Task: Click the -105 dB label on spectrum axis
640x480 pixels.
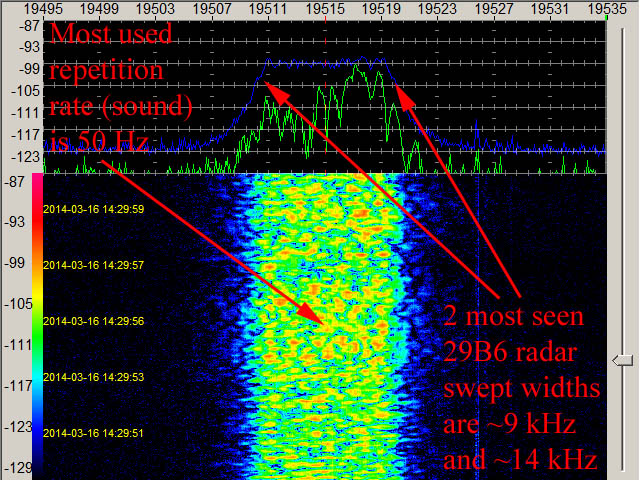Action: click(x=26, y=91)
